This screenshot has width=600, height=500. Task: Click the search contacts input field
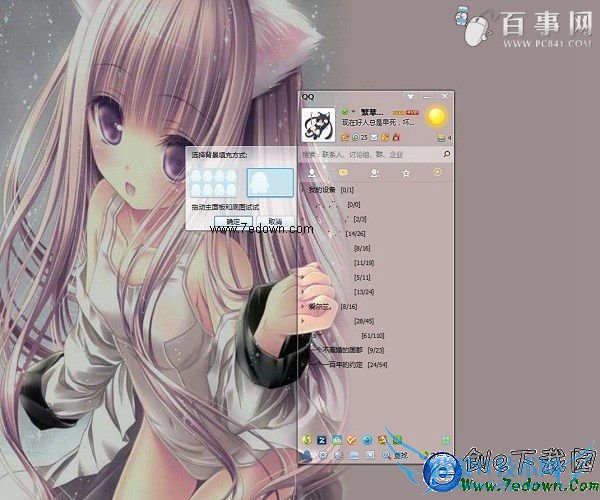point(370,154)
